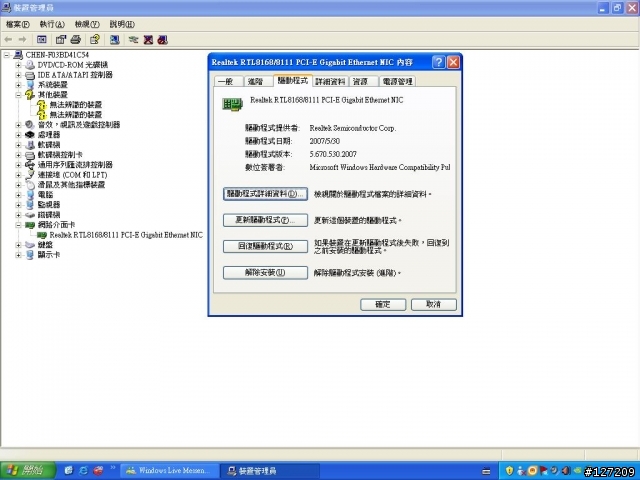Open the 檔案(F) menu
The image size is (640, 480).
click(x=18, y=24)
